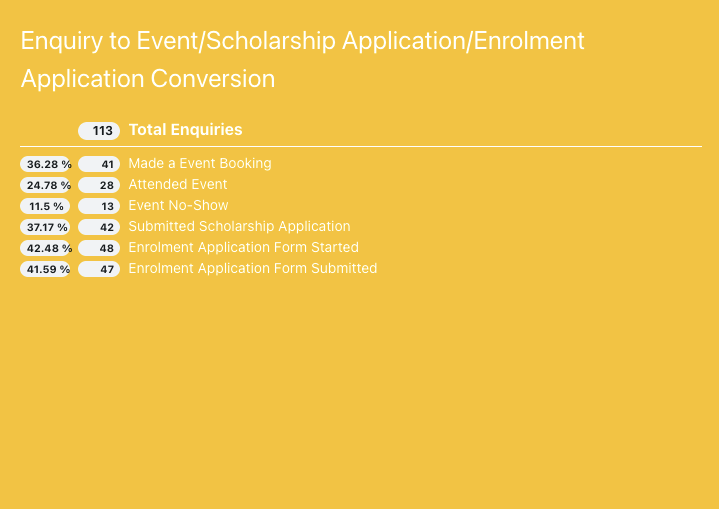Click the 11.5 % percentage badge
Screen dimensions: 719x509
(x=46, y=206)
